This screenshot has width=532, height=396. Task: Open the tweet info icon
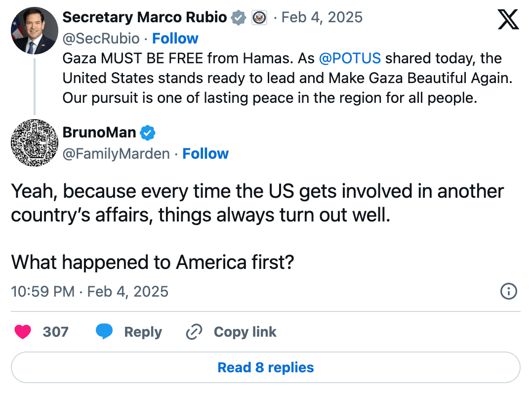coord(509,292)
